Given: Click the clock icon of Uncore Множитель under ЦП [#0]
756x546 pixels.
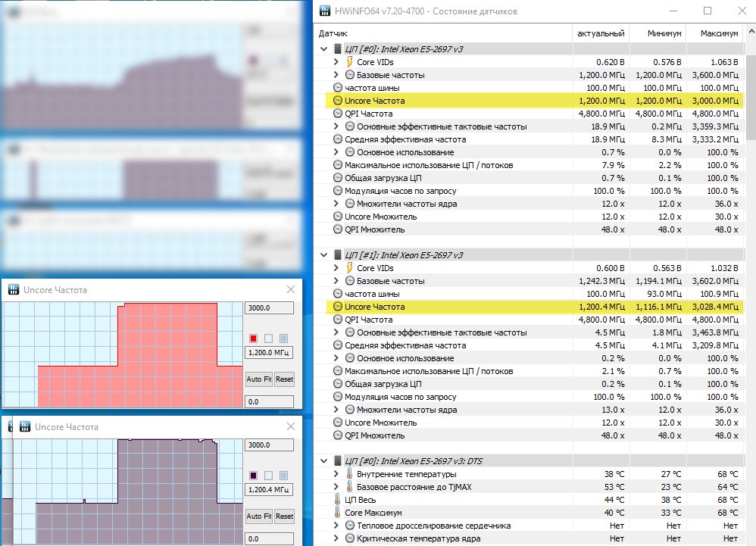Looking at the screenshot, I should (338, 217).
